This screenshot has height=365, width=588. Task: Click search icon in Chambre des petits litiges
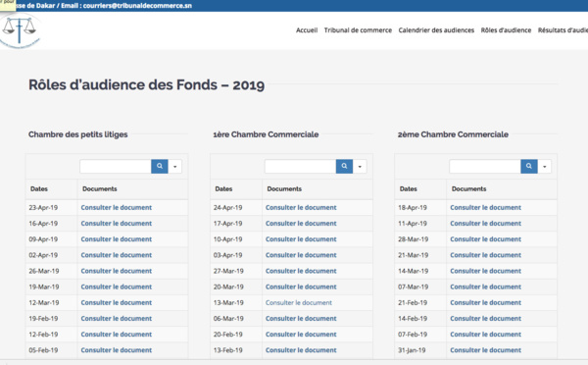(x=160, y=166)
